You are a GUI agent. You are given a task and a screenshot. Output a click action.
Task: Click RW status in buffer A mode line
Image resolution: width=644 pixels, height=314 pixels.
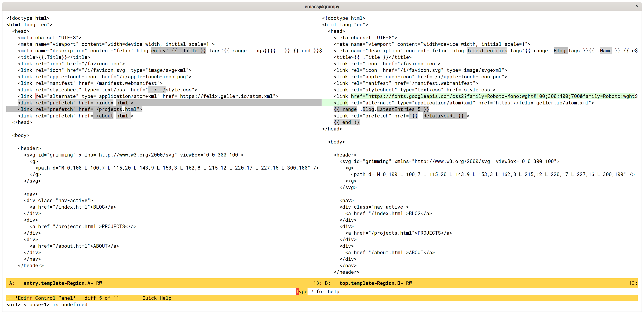(99, 283)
